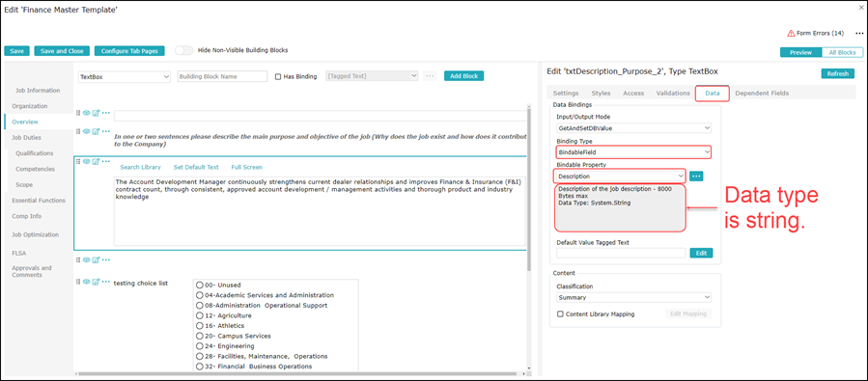Screen dimensions: 868x381
Task: Switch to Preview mode
Action: tap(800, 52)
